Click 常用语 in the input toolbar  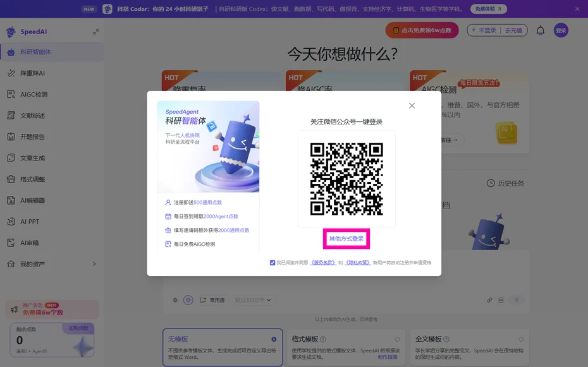click(x=212, y=300)
